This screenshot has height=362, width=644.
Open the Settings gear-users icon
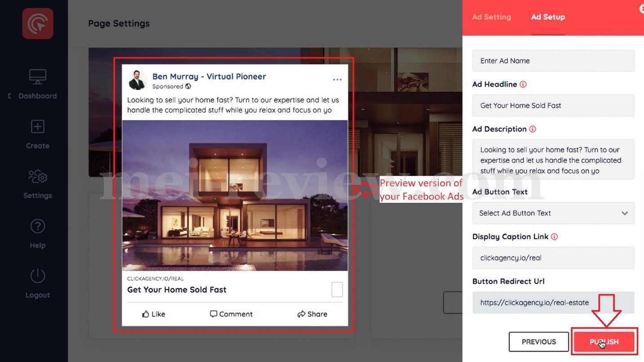pos(38,177)
